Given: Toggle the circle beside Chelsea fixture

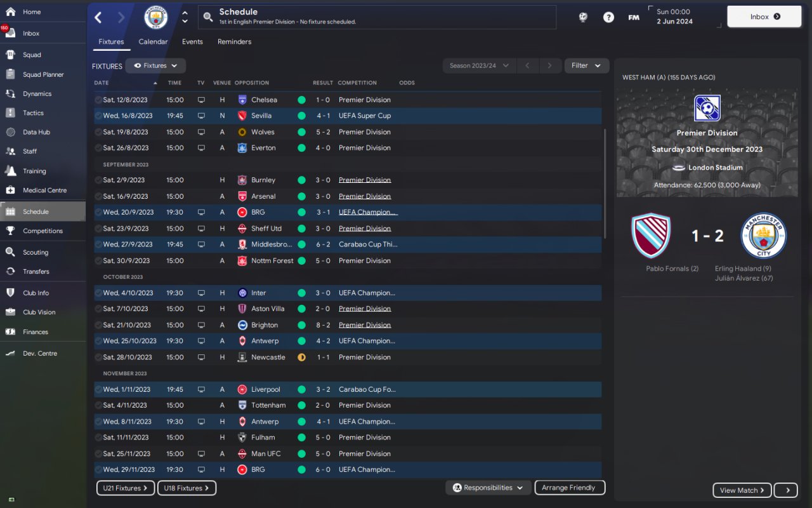Looking at the screenshot, I should [x=98, y=100].
